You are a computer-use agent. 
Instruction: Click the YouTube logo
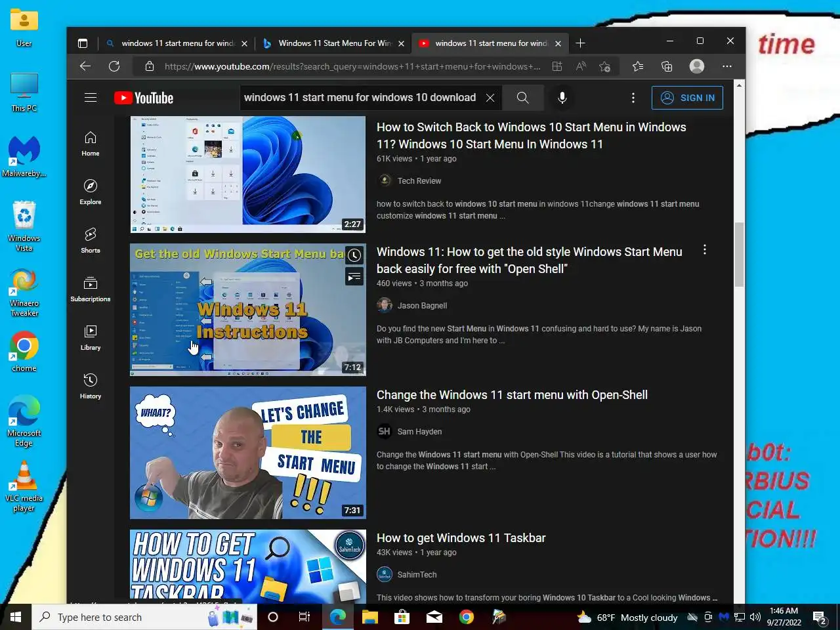tap(144, 98)
